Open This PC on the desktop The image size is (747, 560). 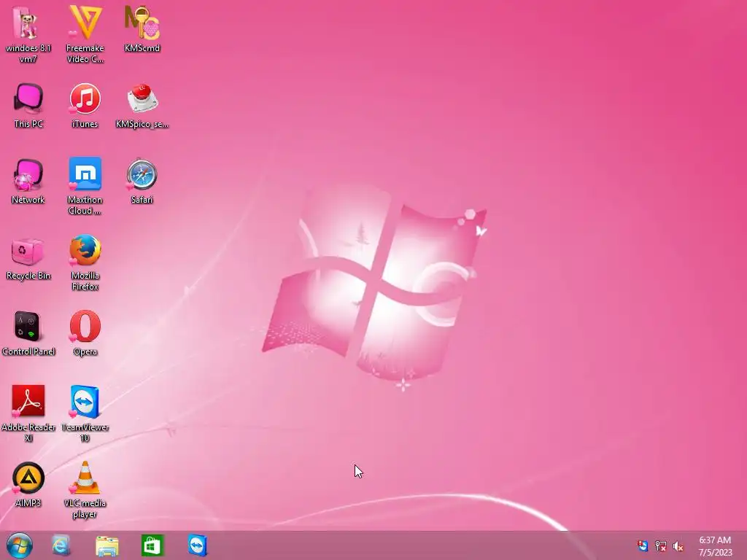pyautogui.click(x=28, y=105)
